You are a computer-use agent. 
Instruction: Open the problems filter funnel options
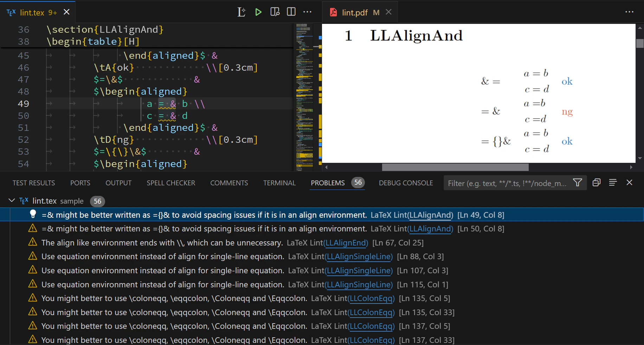[578, 183]
